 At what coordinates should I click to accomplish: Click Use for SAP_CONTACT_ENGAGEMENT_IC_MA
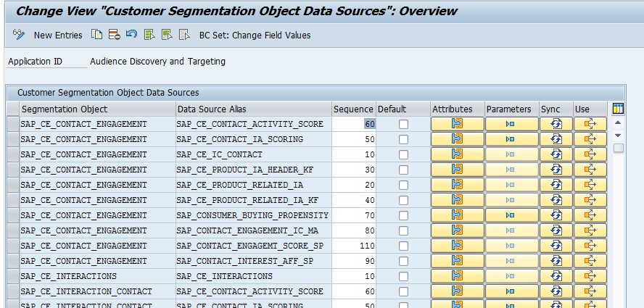pos(590,230)
